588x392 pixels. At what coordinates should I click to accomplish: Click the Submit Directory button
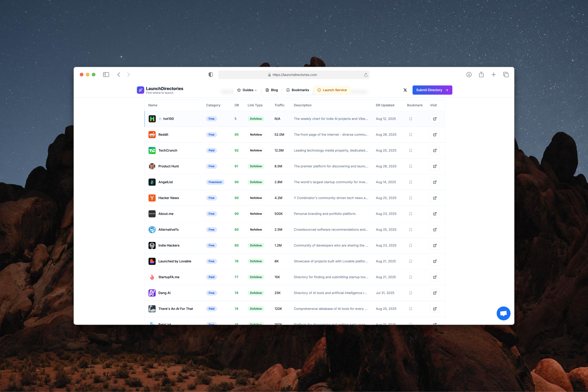click(432, 90)
